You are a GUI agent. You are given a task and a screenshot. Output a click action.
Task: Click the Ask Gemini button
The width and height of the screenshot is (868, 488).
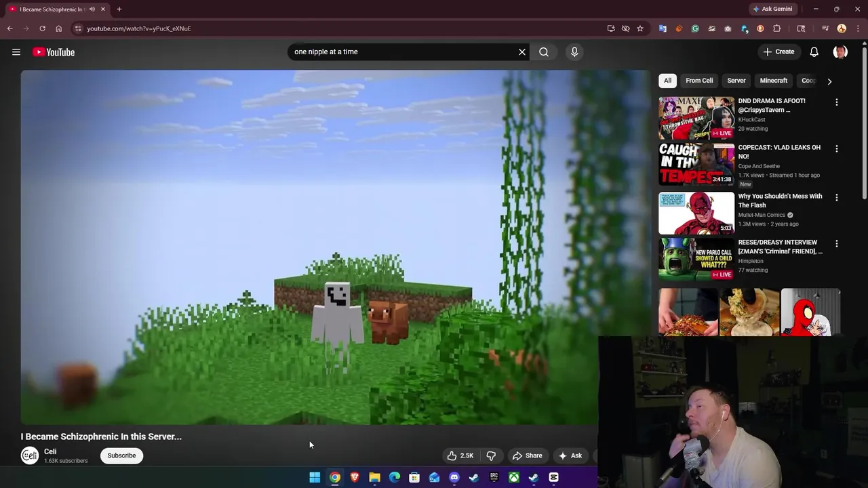click(772, 9)
